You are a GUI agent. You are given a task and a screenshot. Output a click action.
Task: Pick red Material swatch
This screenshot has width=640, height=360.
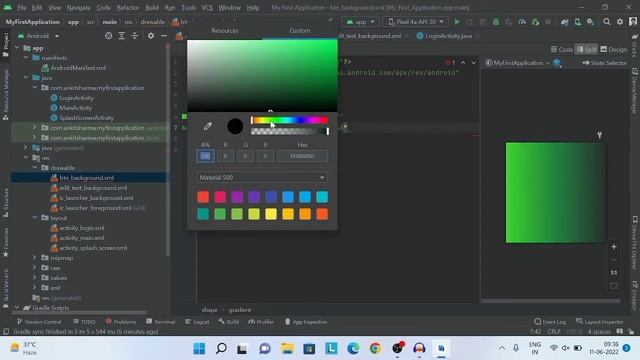tap(203, 197)
